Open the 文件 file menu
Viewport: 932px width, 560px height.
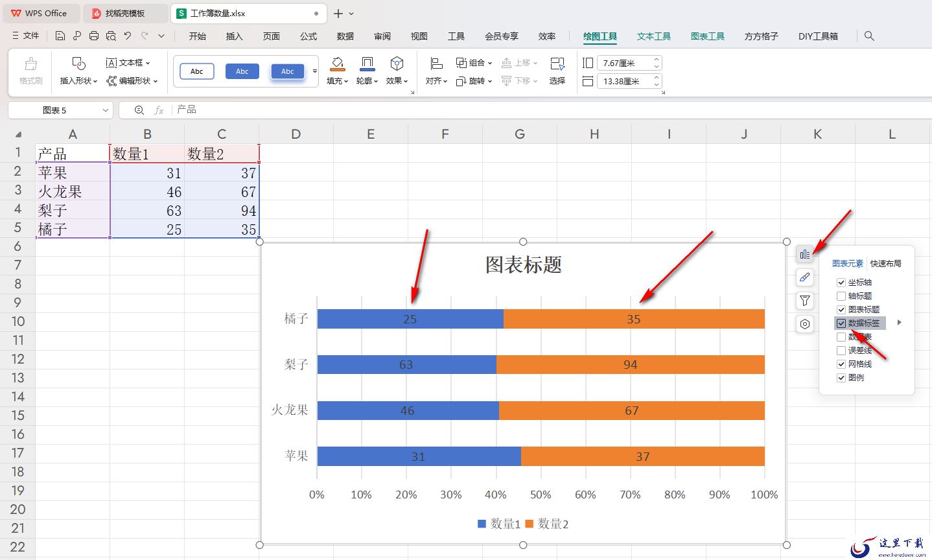click(x=26, y=36)
